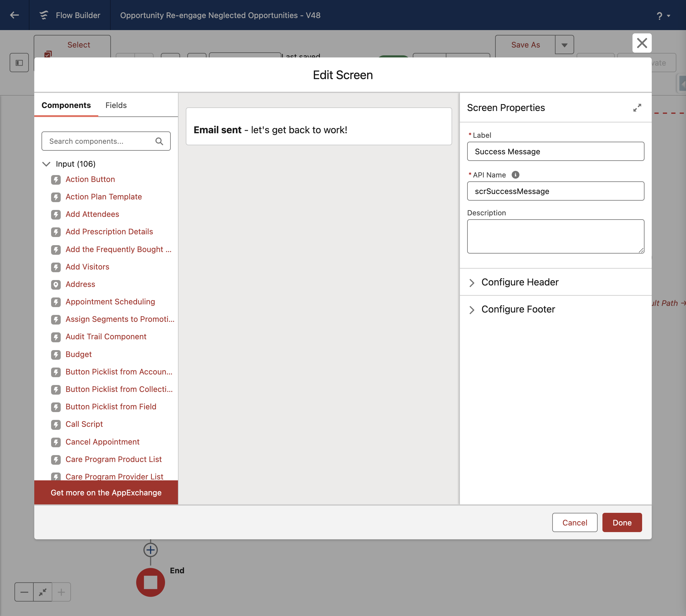Image resolution: width=686 pixels, height=616 pixels.
Task: Click the Assign Segments to Promoti... icon
Action: click(56, 319)
